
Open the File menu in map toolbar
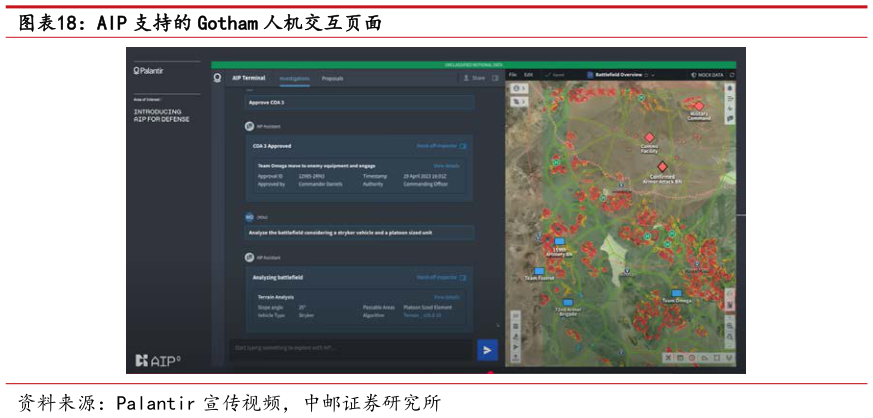pyautogui.click(x=513, y=75)
